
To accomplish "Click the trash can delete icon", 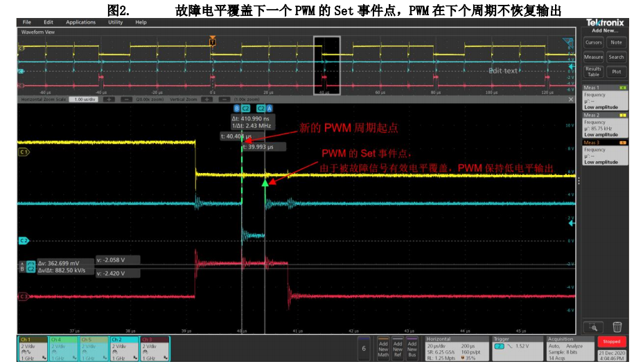I will click(617, 327).
